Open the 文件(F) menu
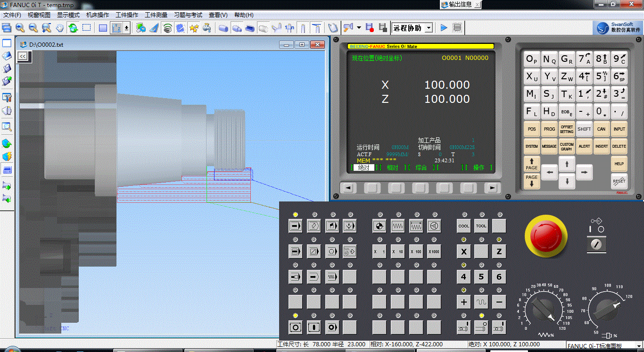 click(12, 15)
